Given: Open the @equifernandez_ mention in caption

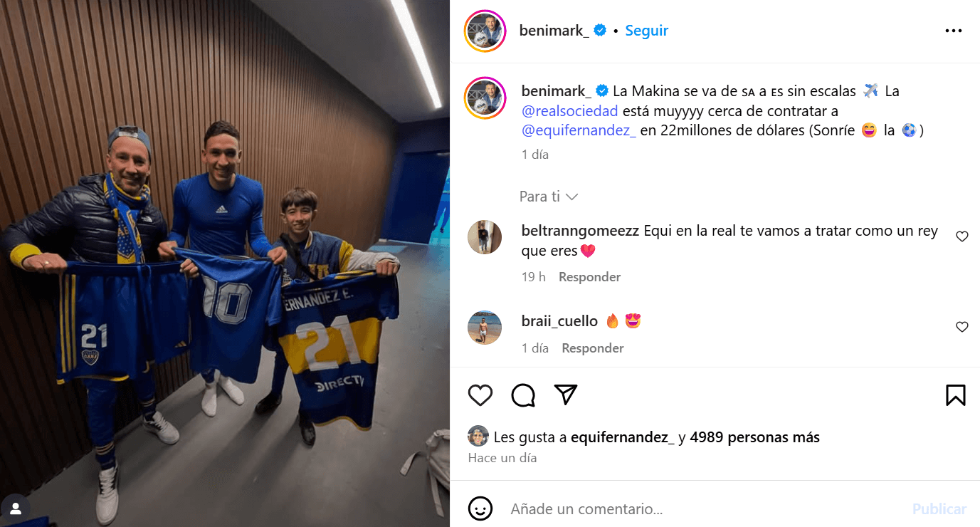Looking at the screenshot, I should 579,131.
